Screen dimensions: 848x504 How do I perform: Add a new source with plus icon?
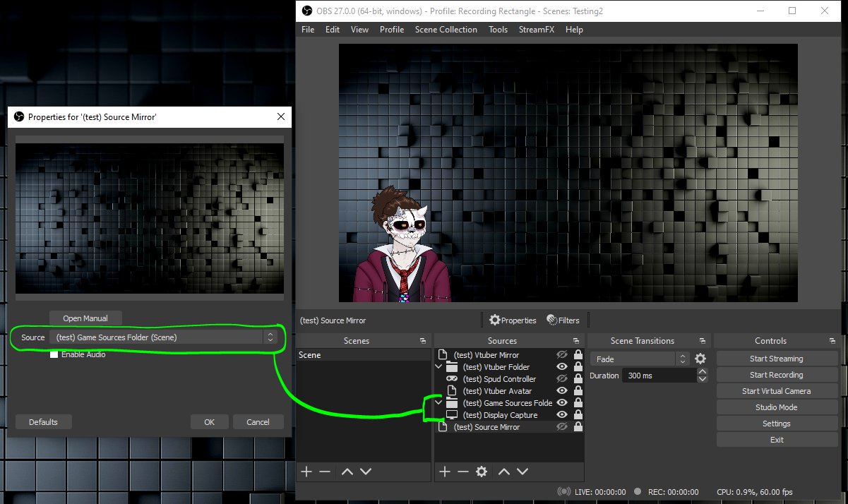point(445,472)
